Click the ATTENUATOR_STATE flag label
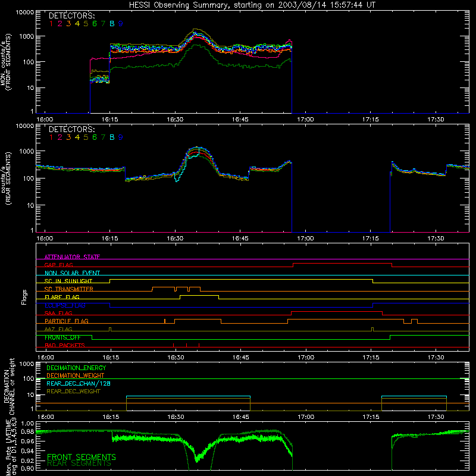Screen dimensions: 476x476 72,257
